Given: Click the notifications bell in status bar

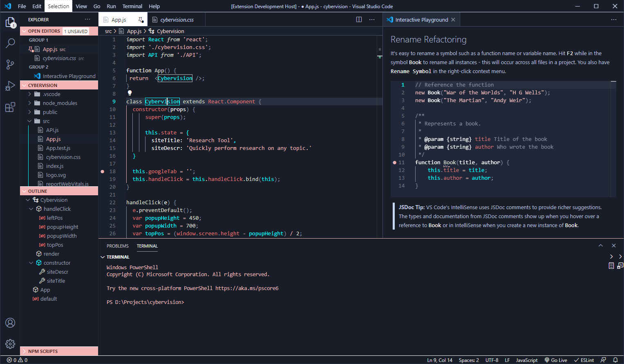Looking at the screenshot, I should coord(615,360).
